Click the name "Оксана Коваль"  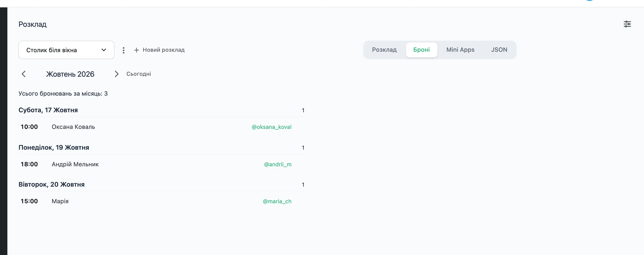click(73, 127)
